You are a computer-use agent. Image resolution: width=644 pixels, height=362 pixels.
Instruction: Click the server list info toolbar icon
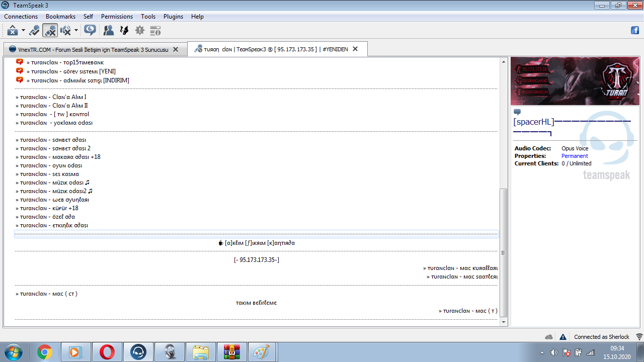pos(155,31)
